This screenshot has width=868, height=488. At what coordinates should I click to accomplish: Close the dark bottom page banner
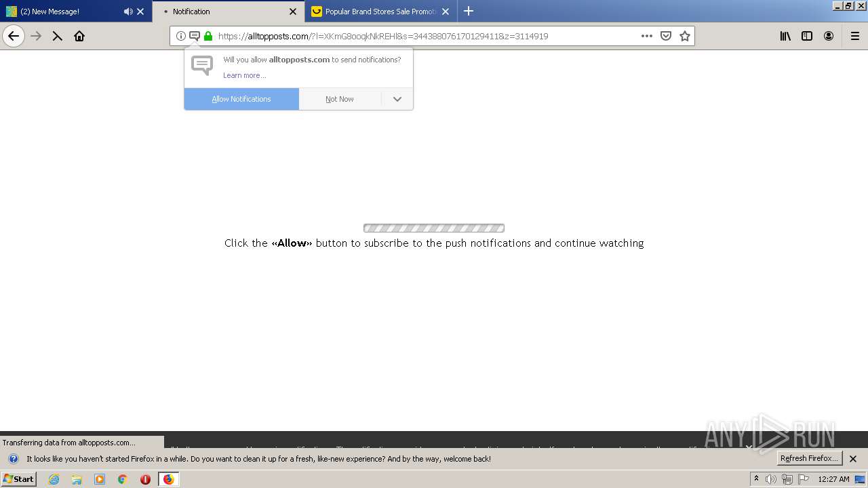point(749,447)
